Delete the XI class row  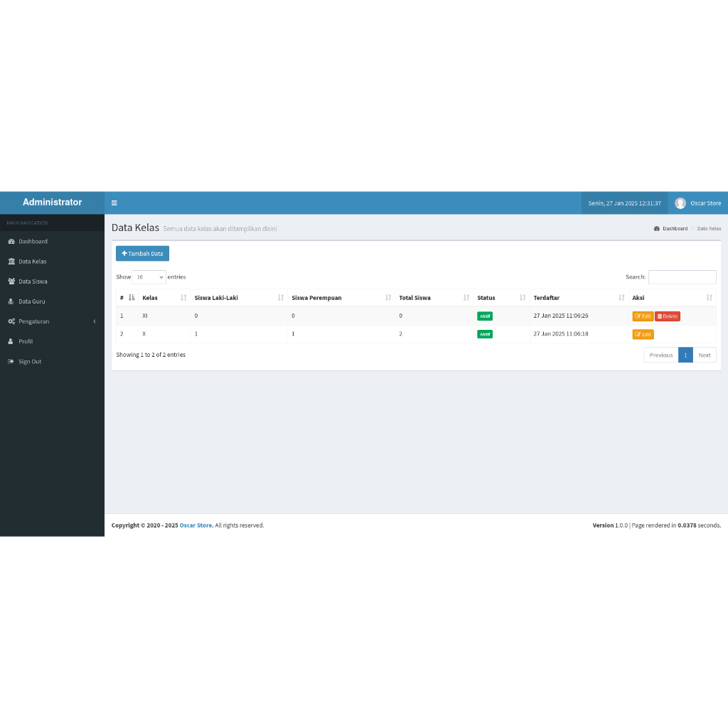(x=668, y=316)
